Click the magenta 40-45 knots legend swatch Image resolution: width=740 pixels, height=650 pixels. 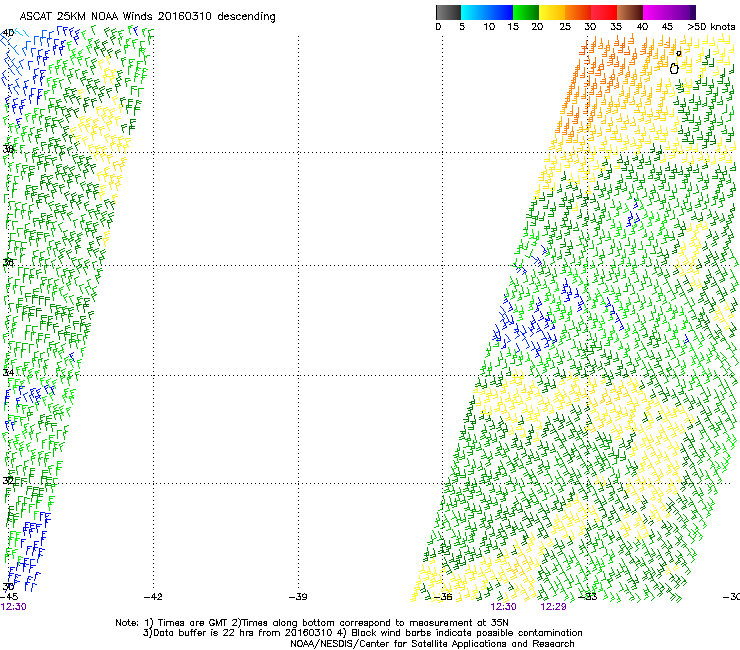(656, 12)
